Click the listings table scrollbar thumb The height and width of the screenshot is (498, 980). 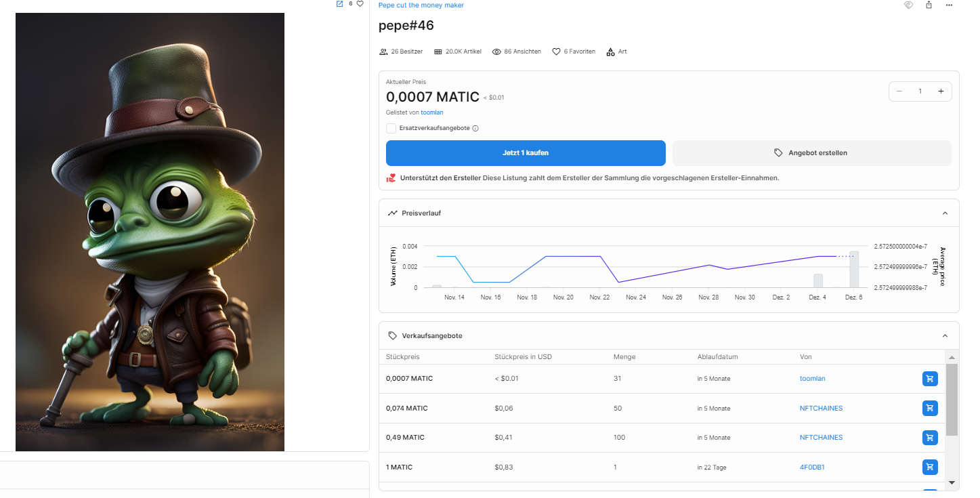click(x=952, y=399)
